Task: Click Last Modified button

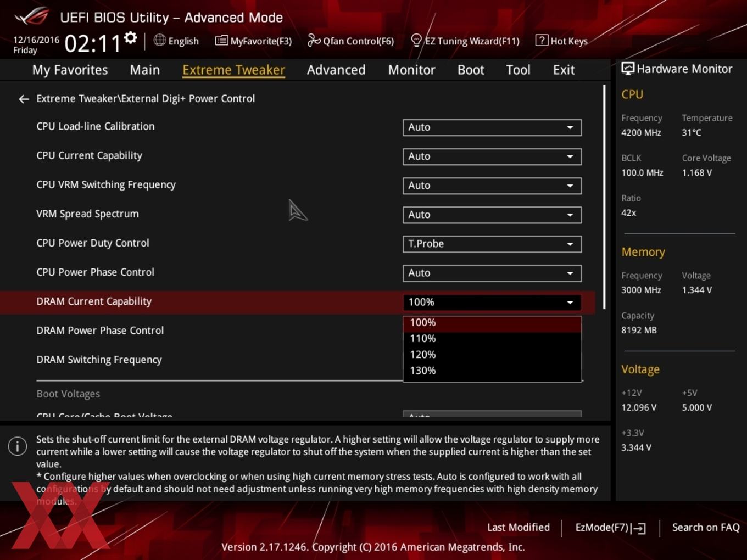Action: (x=519, y=528)
